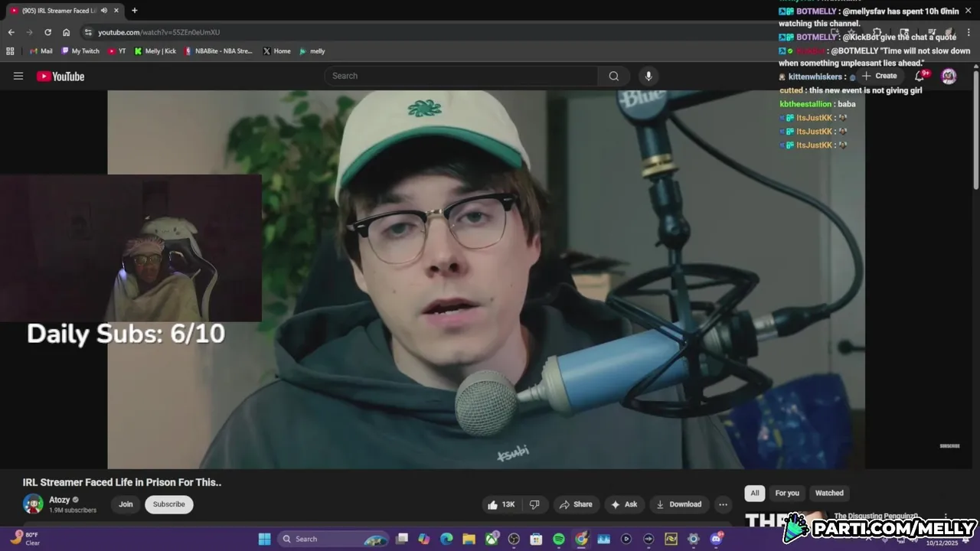Launch Copilot from the taskbar
The height and width of the screenshot is (551, 980).
(424, 539)
